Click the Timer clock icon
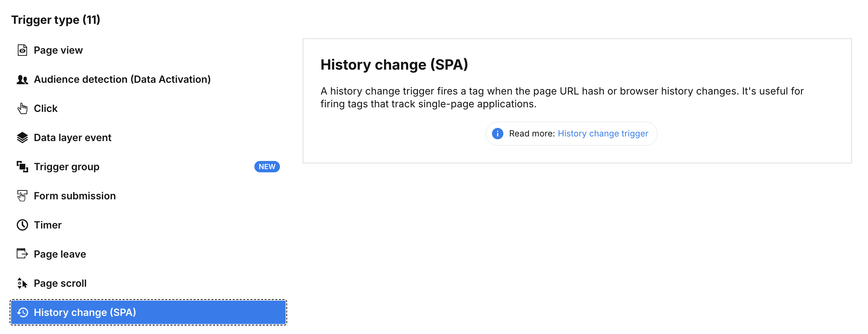The width and height of the screenshot is (868, 334). pos(22,225)
